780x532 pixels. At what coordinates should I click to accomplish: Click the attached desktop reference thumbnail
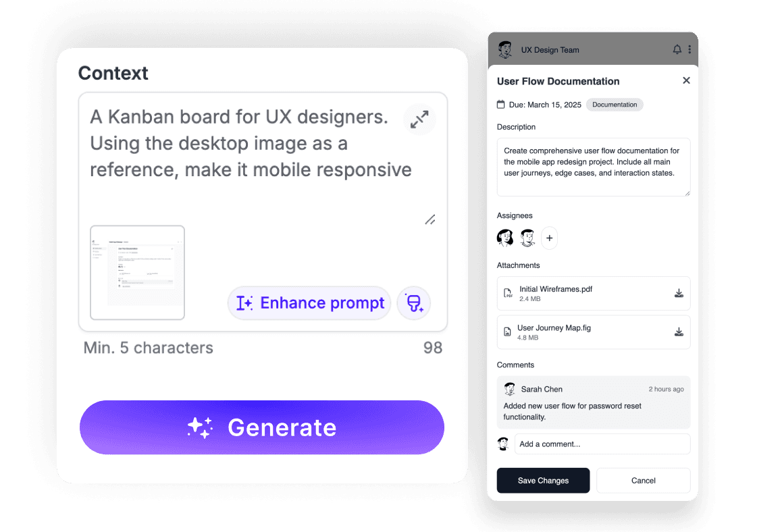point(138,272)
